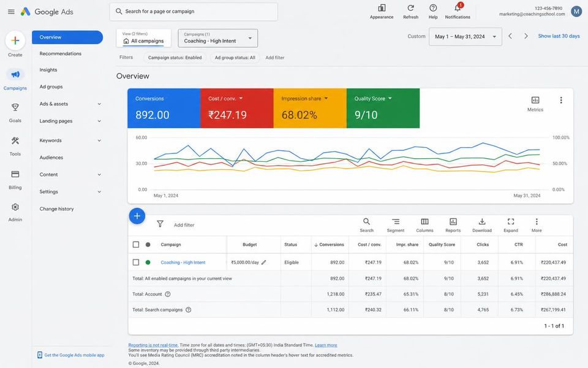This screenshot has width=588, height=368.
Task: Select the blue Conversions scorecard
Action: click(x=164, y=108)
